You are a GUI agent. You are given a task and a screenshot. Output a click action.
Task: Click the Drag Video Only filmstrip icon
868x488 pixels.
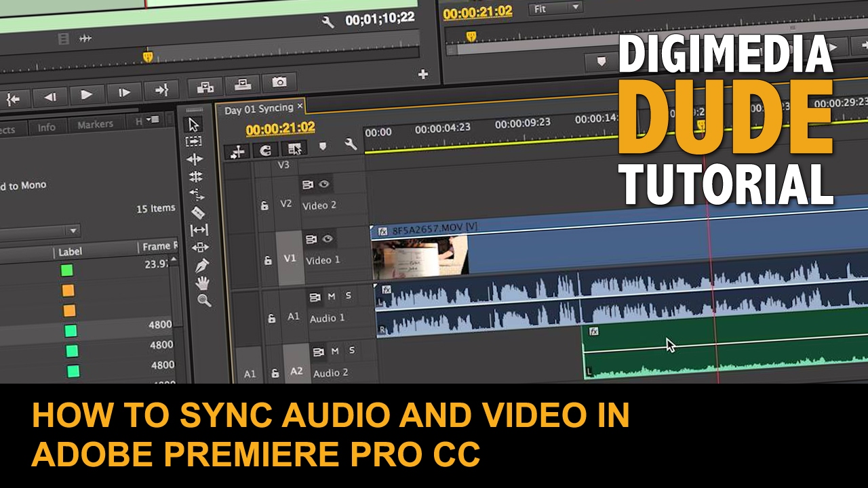(64, 40)
